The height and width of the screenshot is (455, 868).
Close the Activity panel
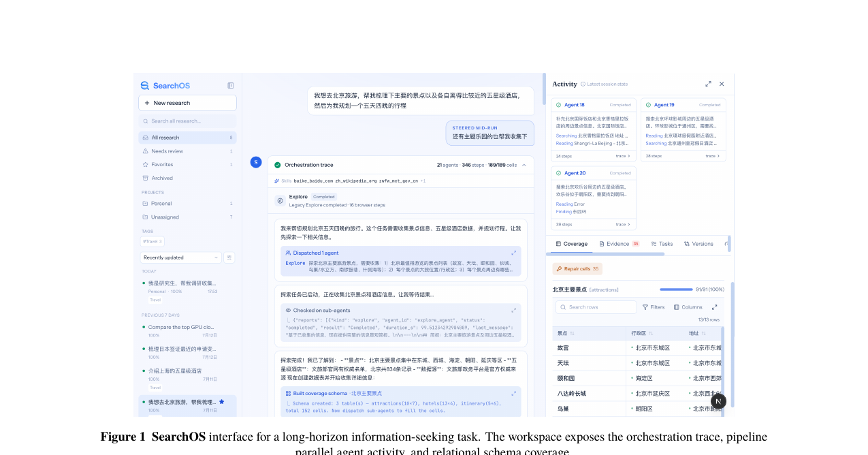[722, 84]
